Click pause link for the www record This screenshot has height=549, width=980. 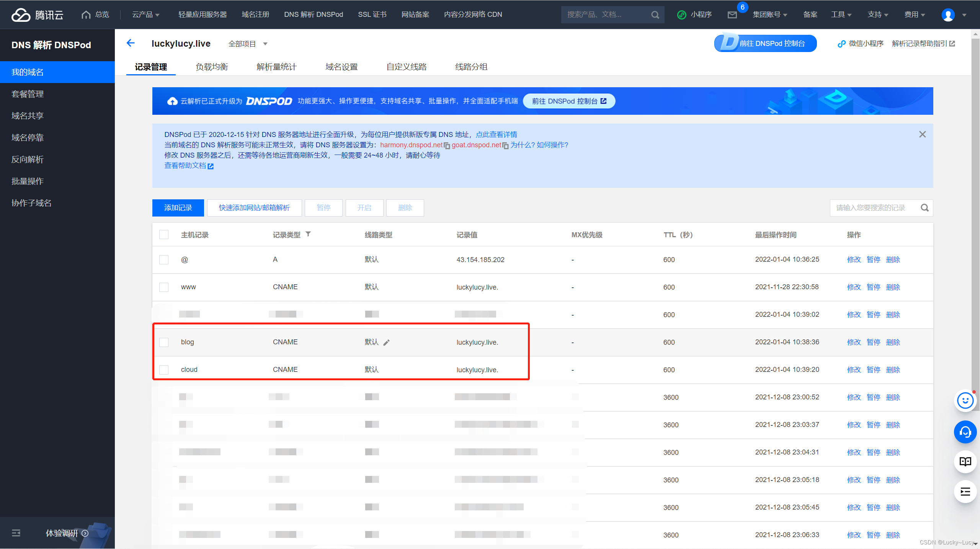[873, 287]
